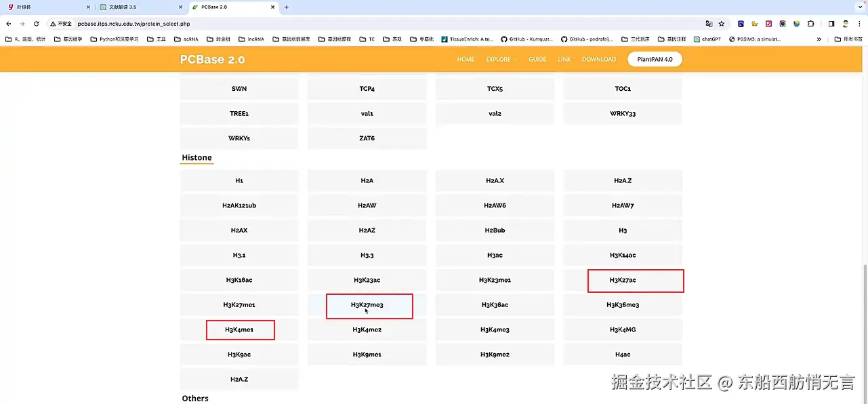Go to HOME in site navigation

466,60
